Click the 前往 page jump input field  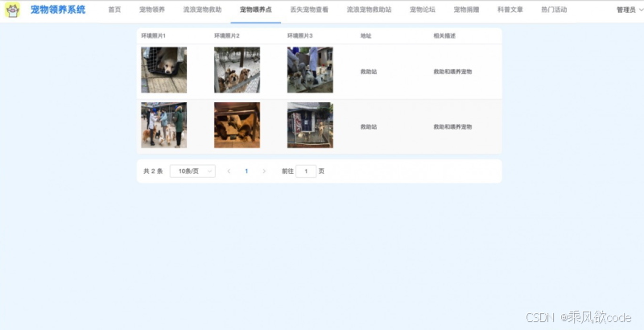pyautogui.click(x=306, y=171)
